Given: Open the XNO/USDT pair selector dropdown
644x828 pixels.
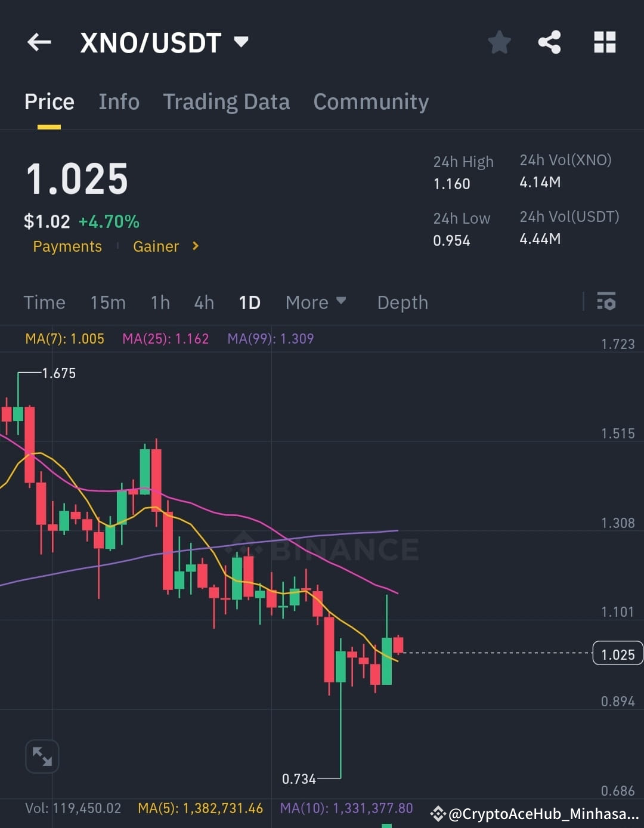Looking at the screenshot, I should (x=241, y=42).
